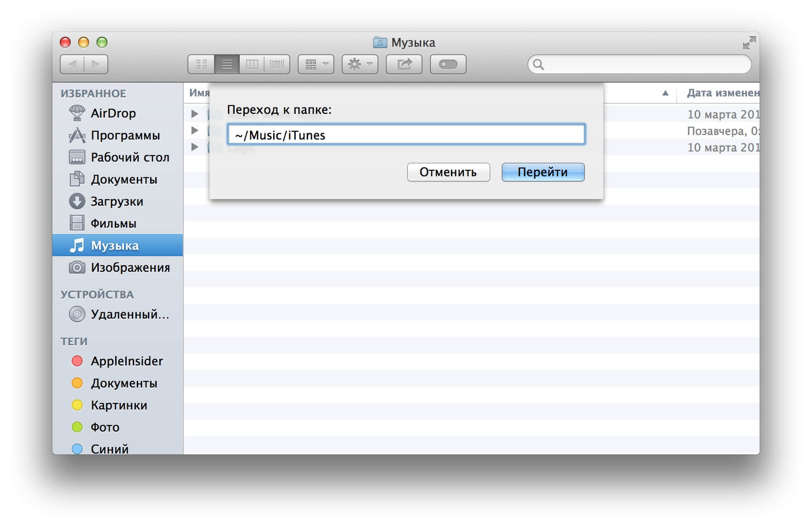Select Музыка in the sidebar
The height and width of the screenshot is (527, 812).
(118, 245)
